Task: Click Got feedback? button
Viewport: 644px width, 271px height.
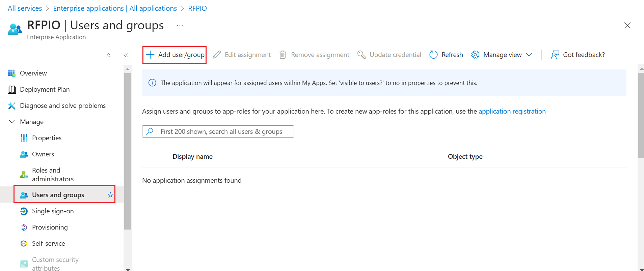Action: (x=578, y=55)
